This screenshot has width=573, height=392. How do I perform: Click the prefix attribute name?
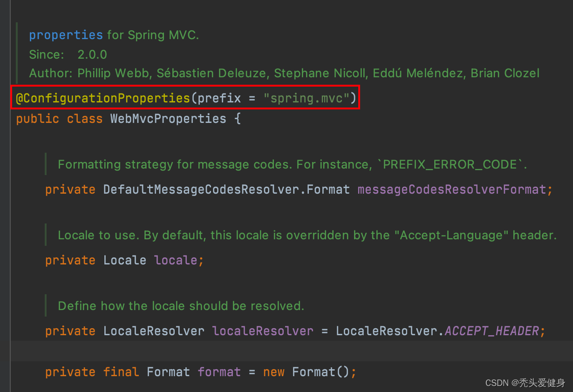pos(219,98)
